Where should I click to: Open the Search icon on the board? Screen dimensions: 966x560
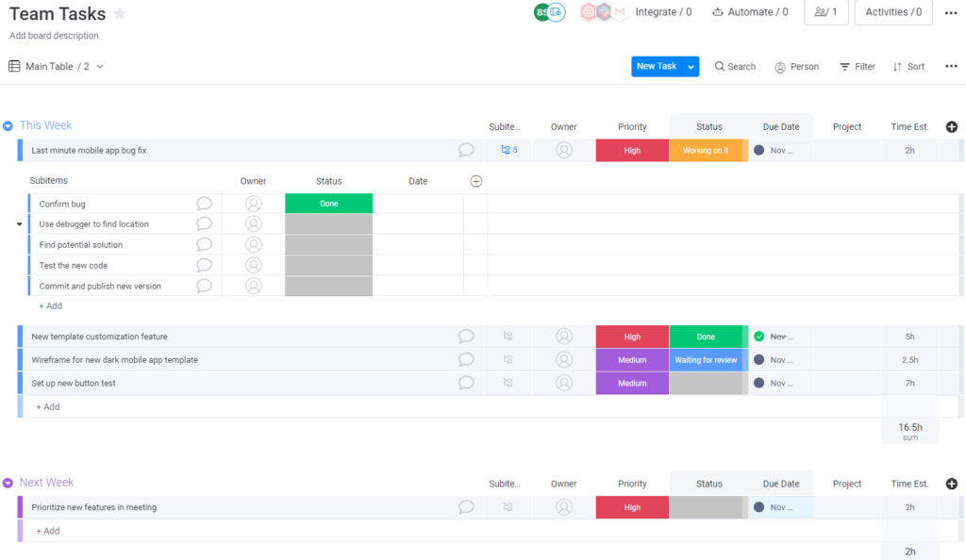point(719,66)
